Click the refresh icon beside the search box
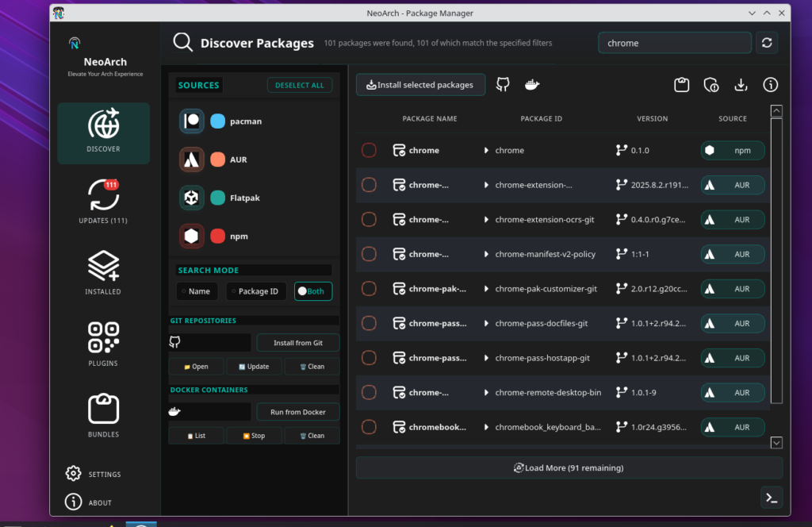 point(767,42)
